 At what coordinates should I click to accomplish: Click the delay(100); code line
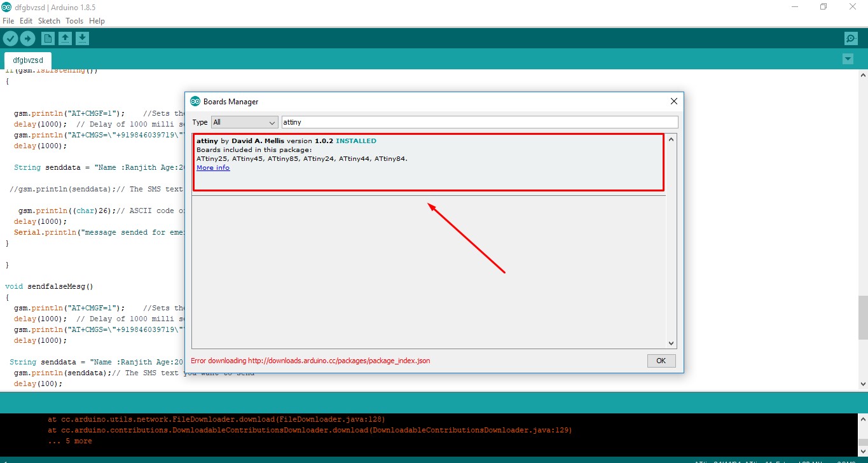[38, 384]
